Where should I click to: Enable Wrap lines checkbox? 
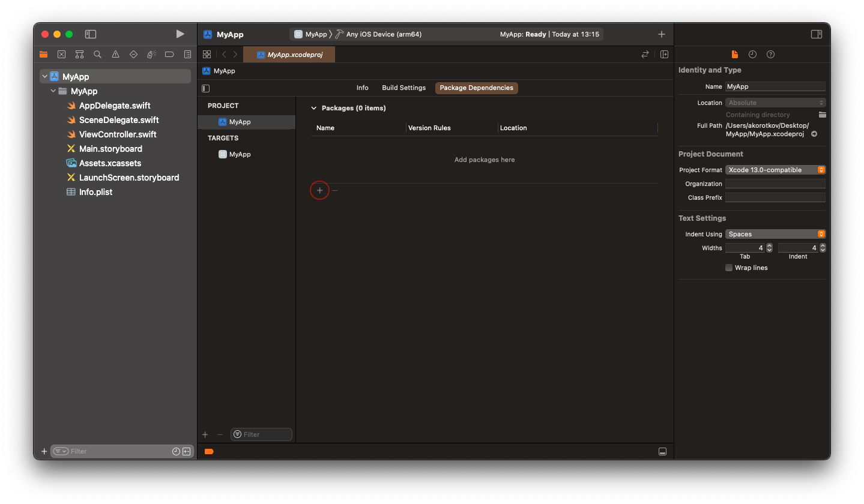coord(729,268)
